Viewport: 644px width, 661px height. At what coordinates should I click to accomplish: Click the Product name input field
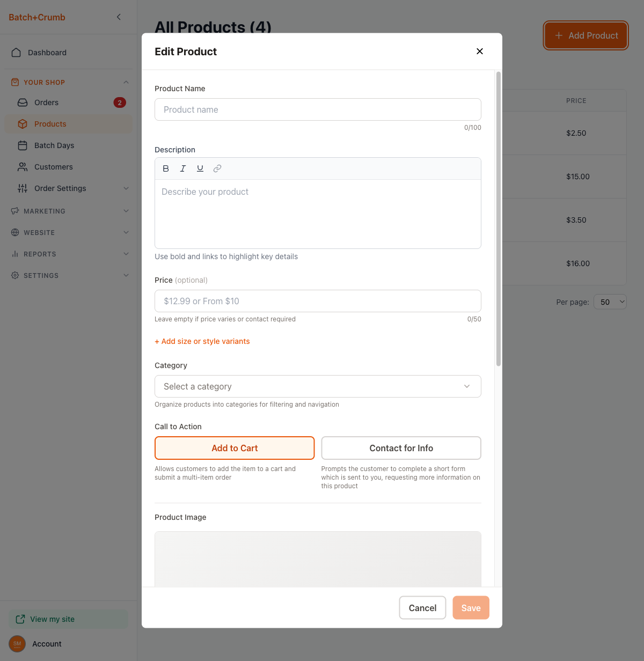pos(318,109)
